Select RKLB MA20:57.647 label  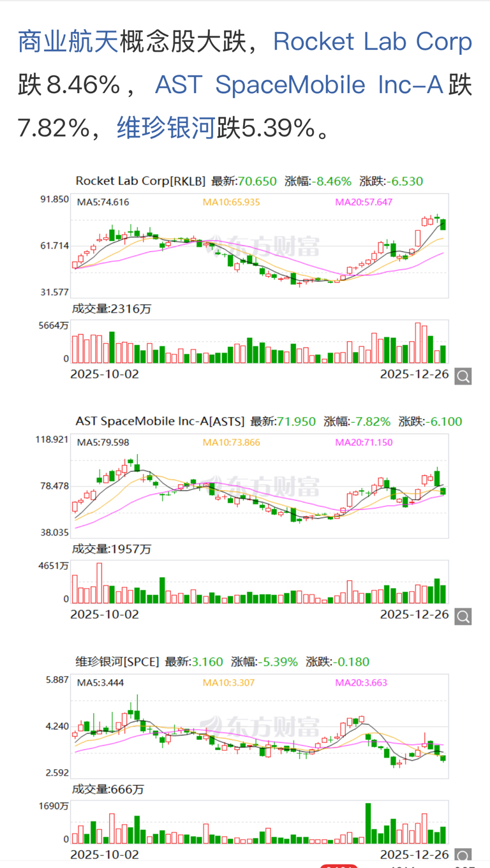(364, 202)
